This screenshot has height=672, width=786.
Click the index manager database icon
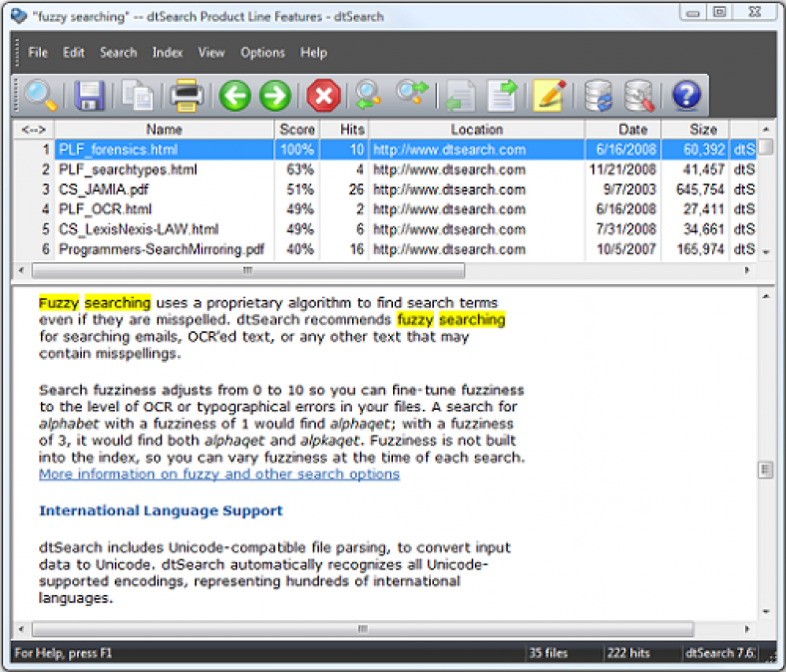click(639, 95)
